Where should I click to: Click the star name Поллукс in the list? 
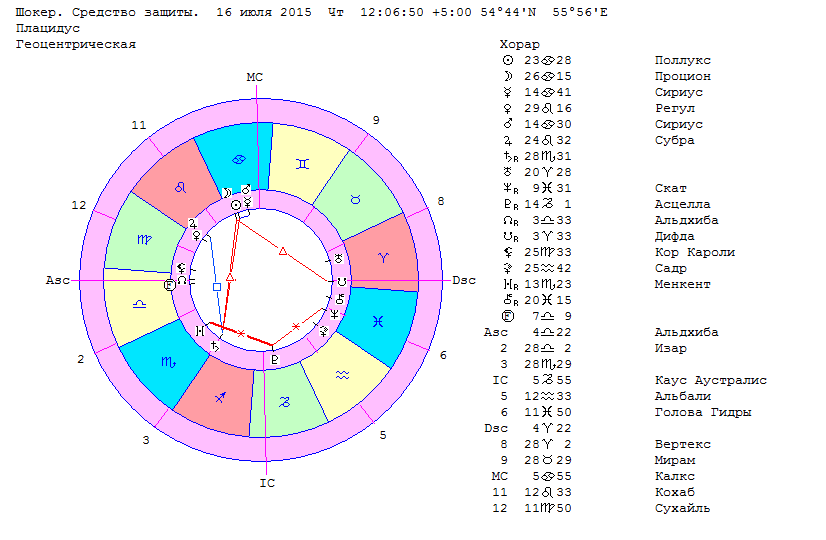pos(682,60)
